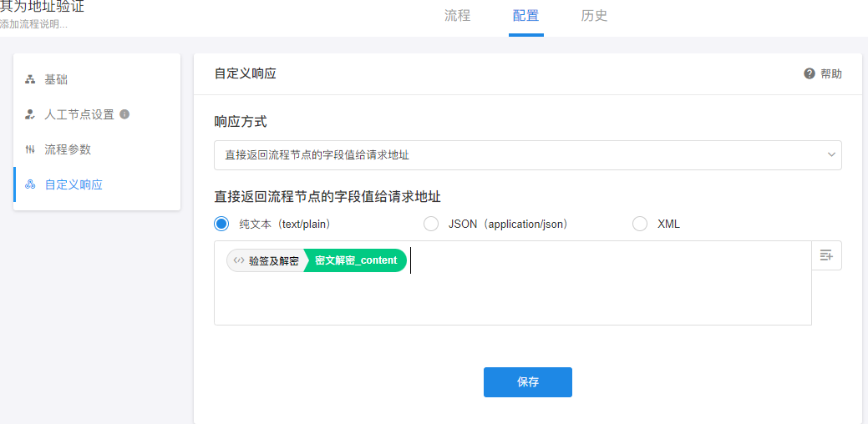Image resolution: width=868 pixels, height=424 pixels.
Task: Click 添加流程说明 description placeholder
Action: [33, 24]
